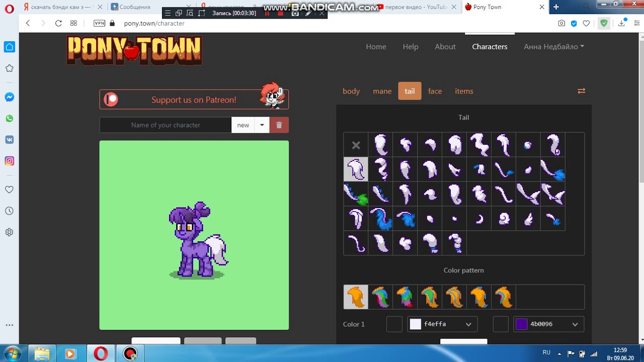The width and height of the screenshot is (644, 362).
Task: Choose the small round ball tail
Action: (528, 145)
